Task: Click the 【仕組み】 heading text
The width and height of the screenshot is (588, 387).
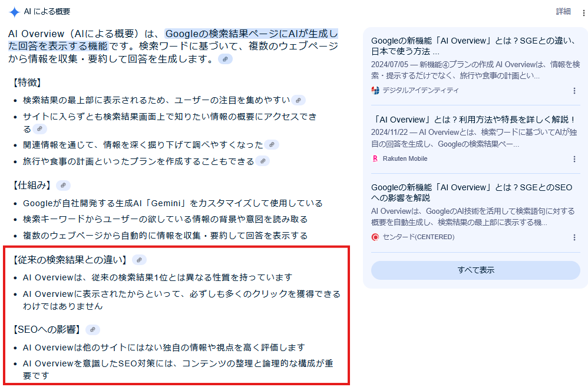Action: (32, 185)
